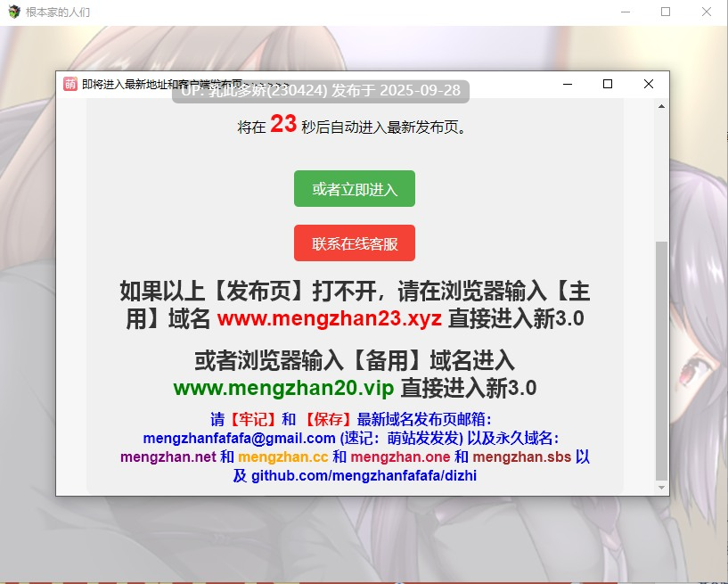
Task: Maximize the 即将进入最新地址 dialog window
Action: [x=608, y=84]
